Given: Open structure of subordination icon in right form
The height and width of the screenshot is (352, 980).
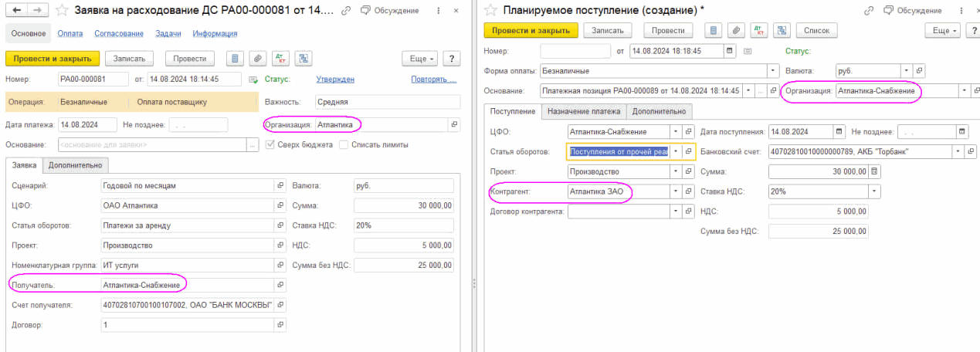Looking at the screenshot, I should [782, 30].
